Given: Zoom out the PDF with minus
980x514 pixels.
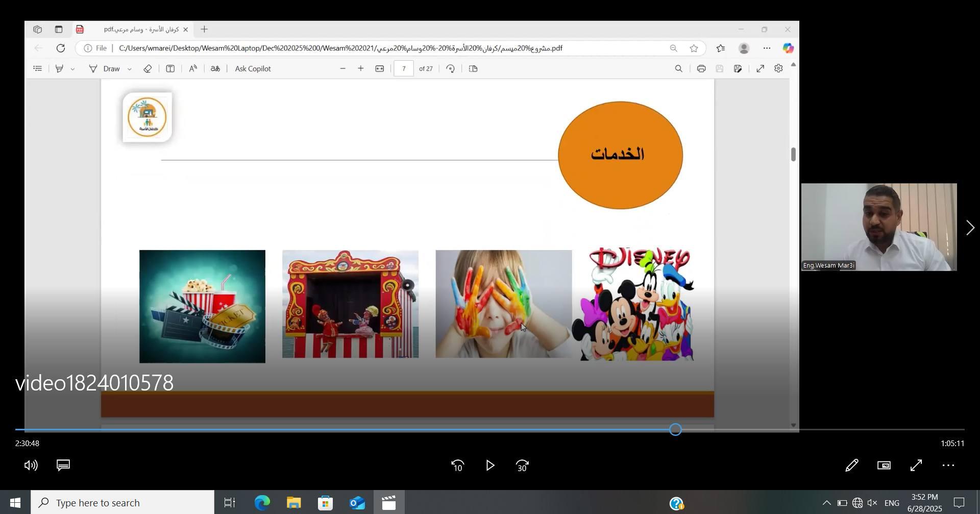Looking at the screenshot, I should tap(342, 68).
